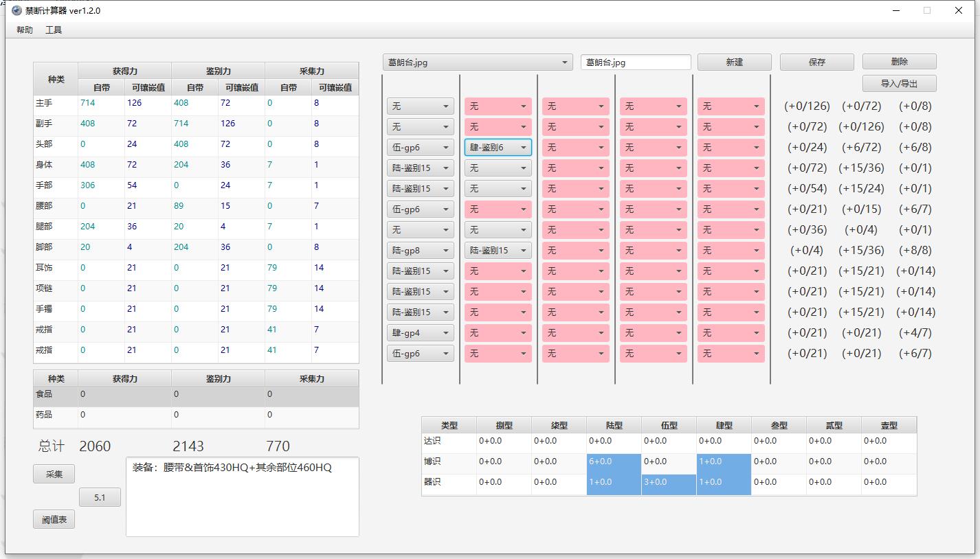Click the 葛朗台.jpg name text field

click(635, 62)
